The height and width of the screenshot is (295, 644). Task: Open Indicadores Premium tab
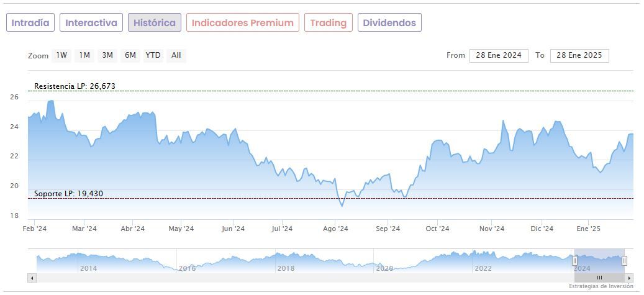242,23
